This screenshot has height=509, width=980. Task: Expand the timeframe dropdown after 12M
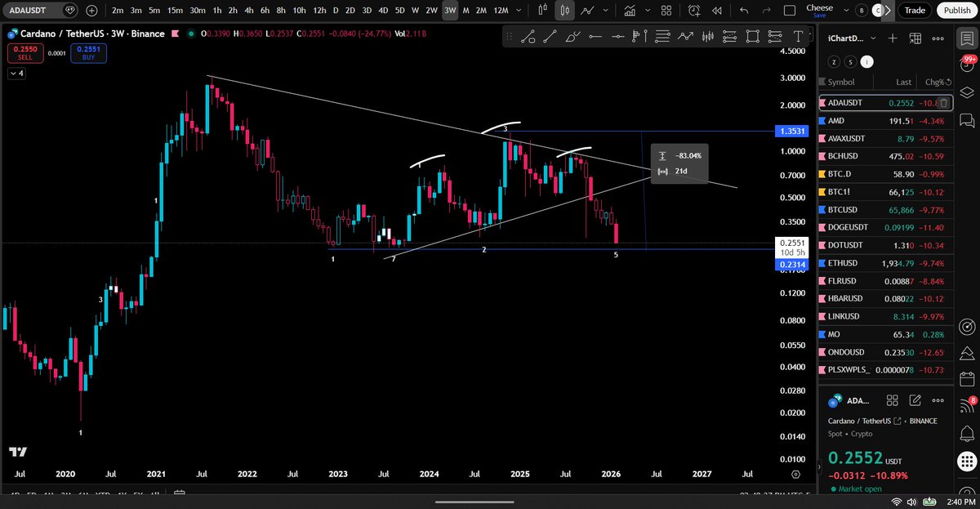[520, 11]
